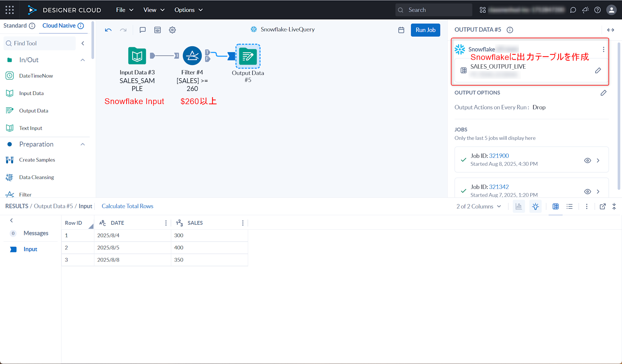Preview Job 321342 with eye icon

tap(587, 192)
